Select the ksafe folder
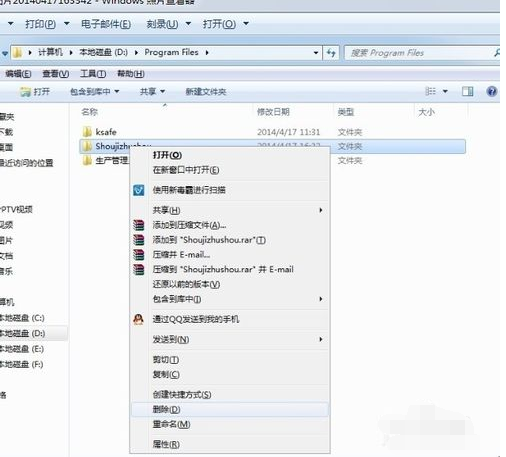 pos(106,132)
